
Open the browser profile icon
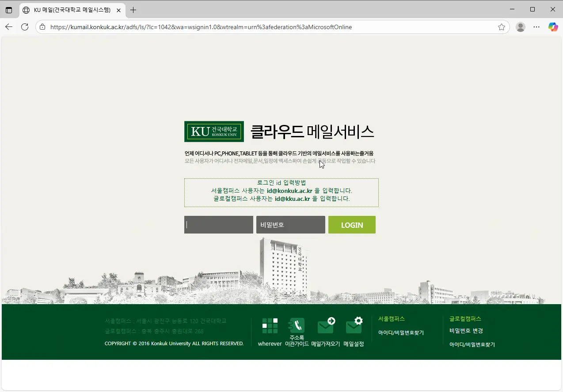(520, 26)
